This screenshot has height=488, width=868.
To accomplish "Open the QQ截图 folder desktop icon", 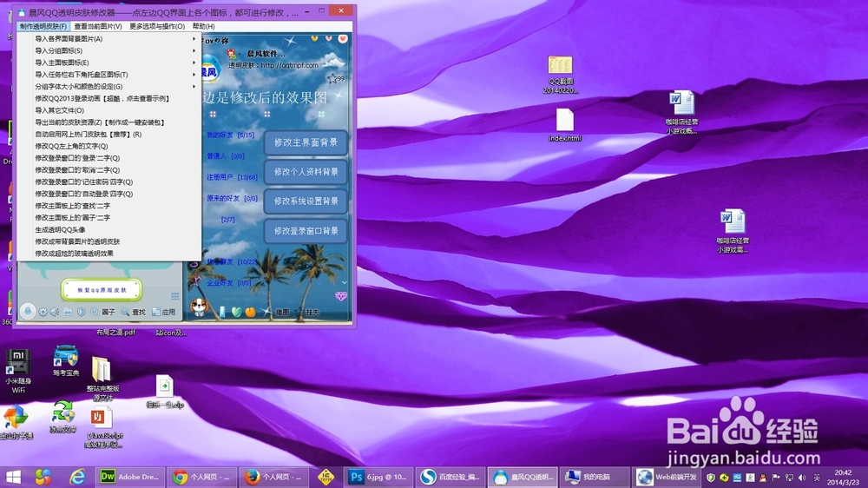I will click(560, 75).
